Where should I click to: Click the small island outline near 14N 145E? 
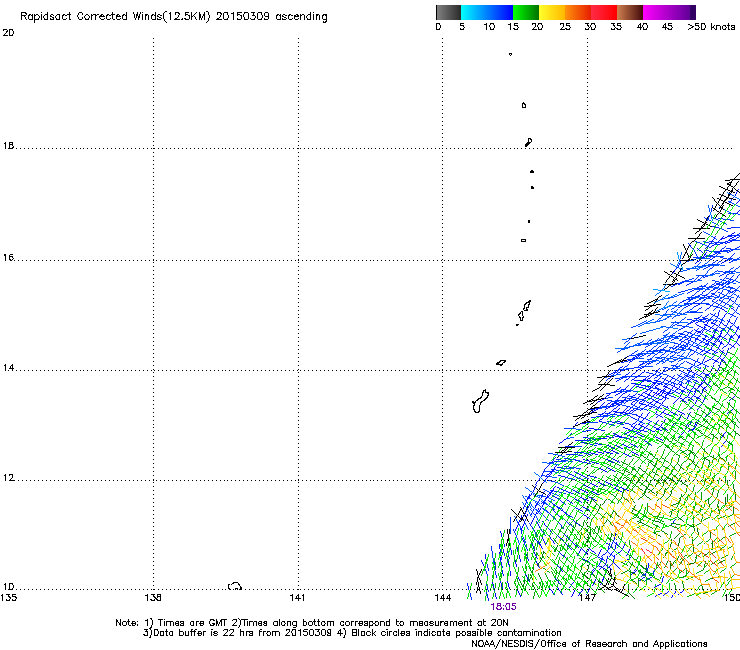click(501, 363)
